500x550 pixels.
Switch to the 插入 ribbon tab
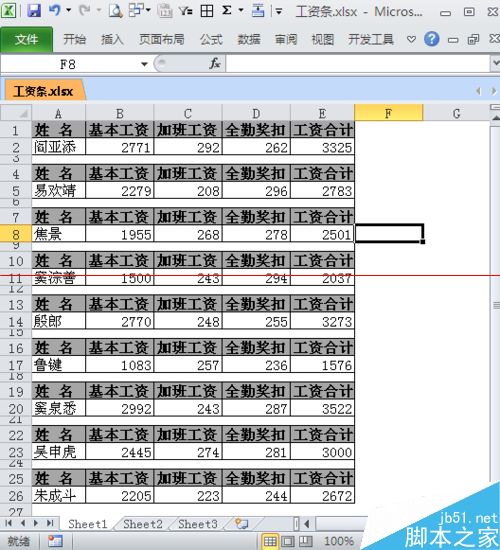pos(112,39)
